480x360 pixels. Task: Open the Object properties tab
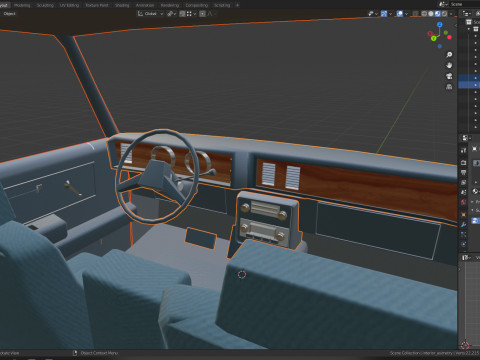tap(463, 214)
